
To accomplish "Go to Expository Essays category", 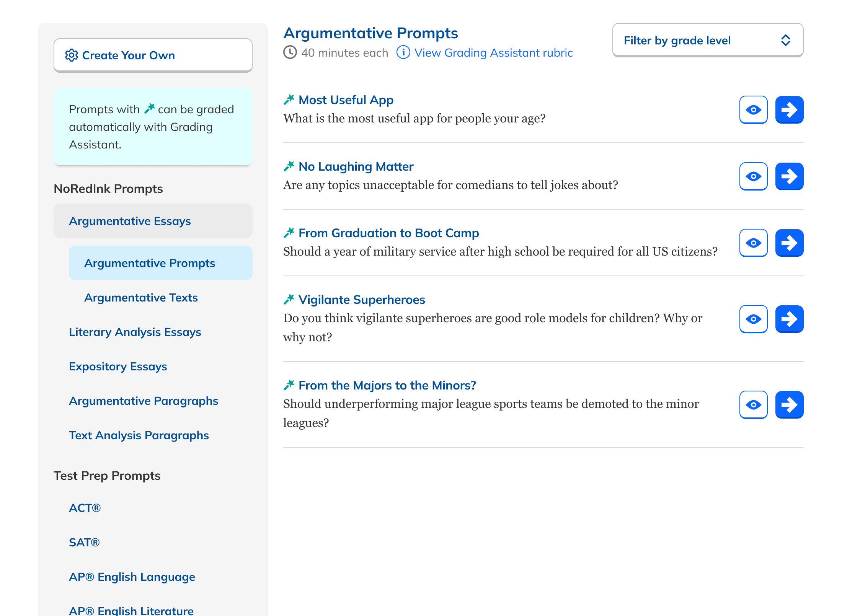I will (x=118, y=367).
